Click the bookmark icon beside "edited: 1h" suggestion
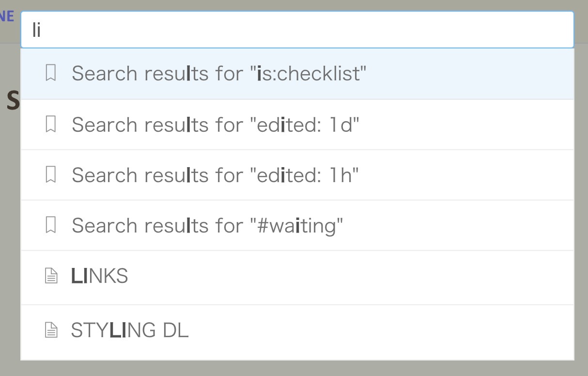Image resolution: width=588 pixels, height=376 pixels. point(51,175)
